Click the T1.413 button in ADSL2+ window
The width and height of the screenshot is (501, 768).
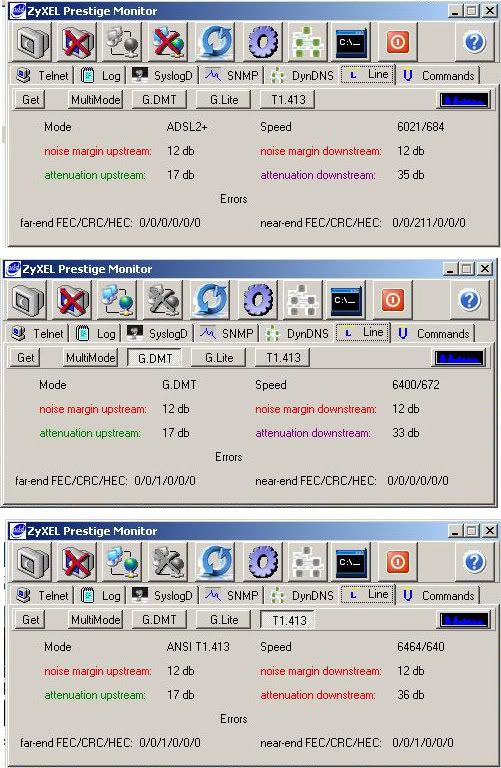(288, 100)
